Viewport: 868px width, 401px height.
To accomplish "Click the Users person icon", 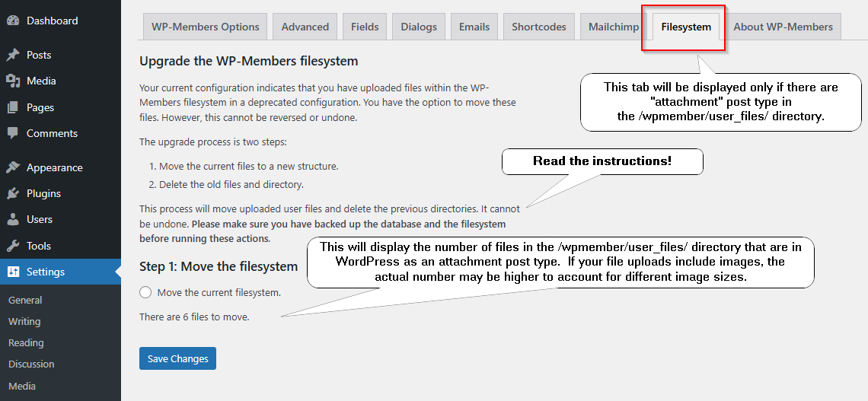I will tap(13, 219).
